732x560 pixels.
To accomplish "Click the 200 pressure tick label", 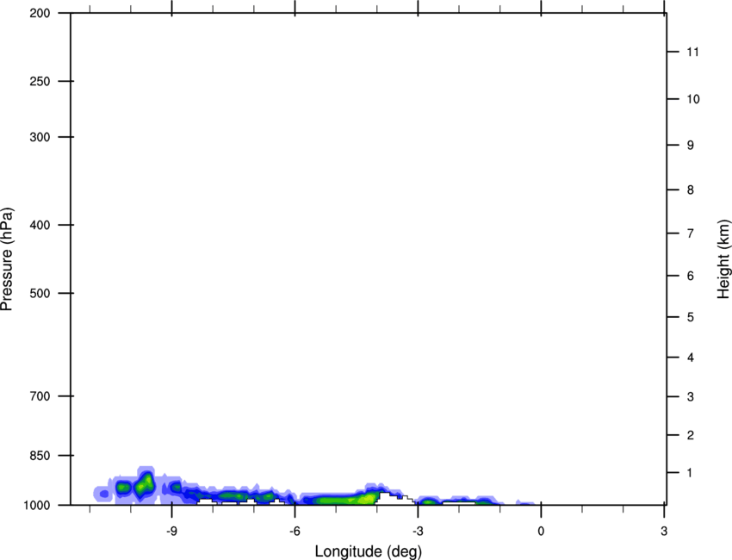I will click(x=40, y=13).
